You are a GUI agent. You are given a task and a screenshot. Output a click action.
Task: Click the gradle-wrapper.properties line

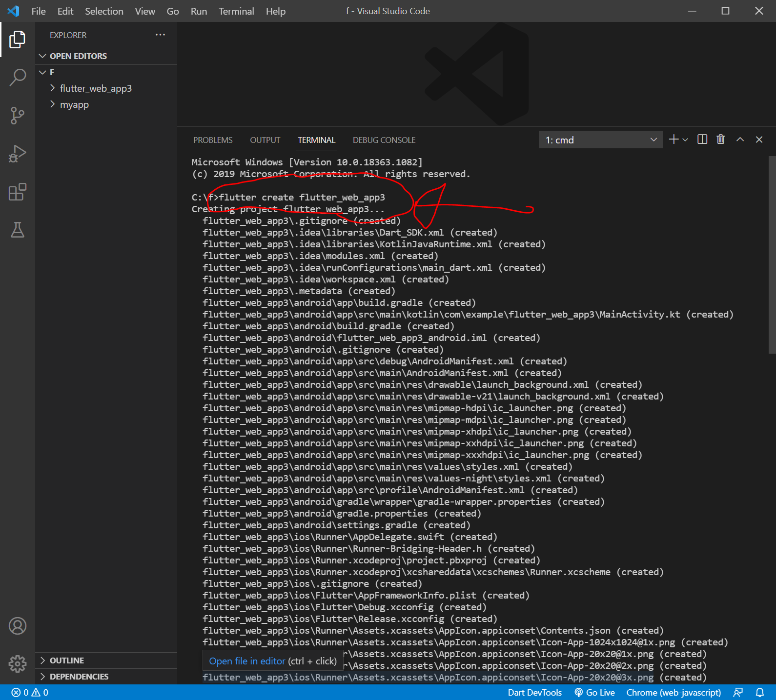click(404, 502)
